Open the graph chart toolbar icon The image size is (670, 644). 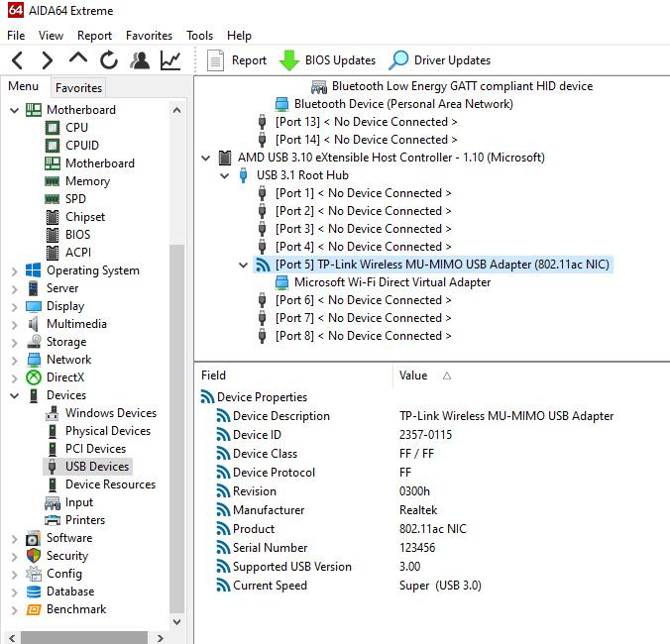point(170,60)
